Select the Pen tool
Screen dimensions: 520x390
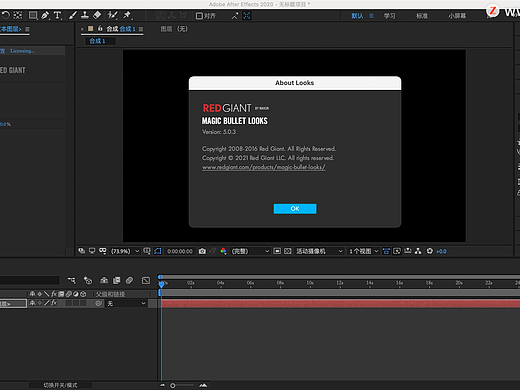point(45,15)
